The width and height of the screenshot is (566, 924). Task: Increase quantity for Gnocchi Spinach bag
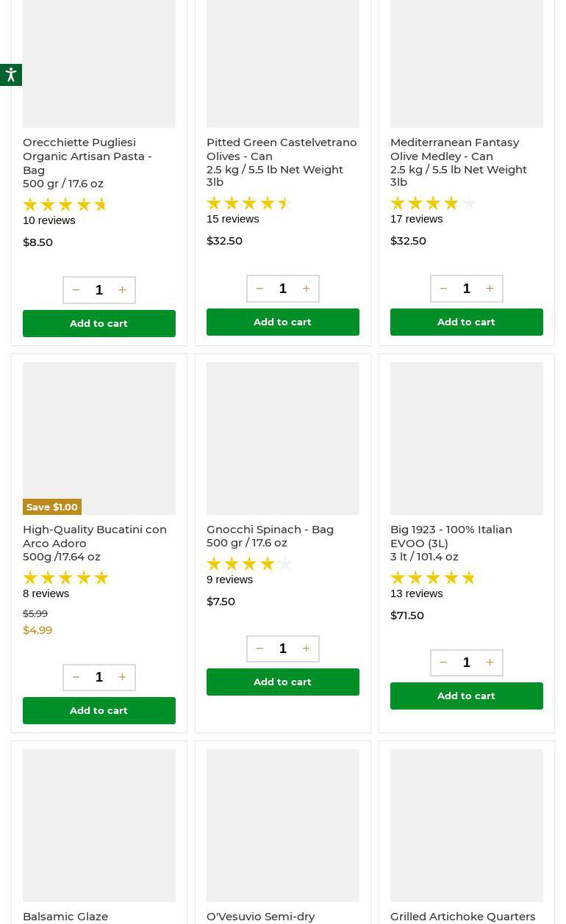coord(306,649)
